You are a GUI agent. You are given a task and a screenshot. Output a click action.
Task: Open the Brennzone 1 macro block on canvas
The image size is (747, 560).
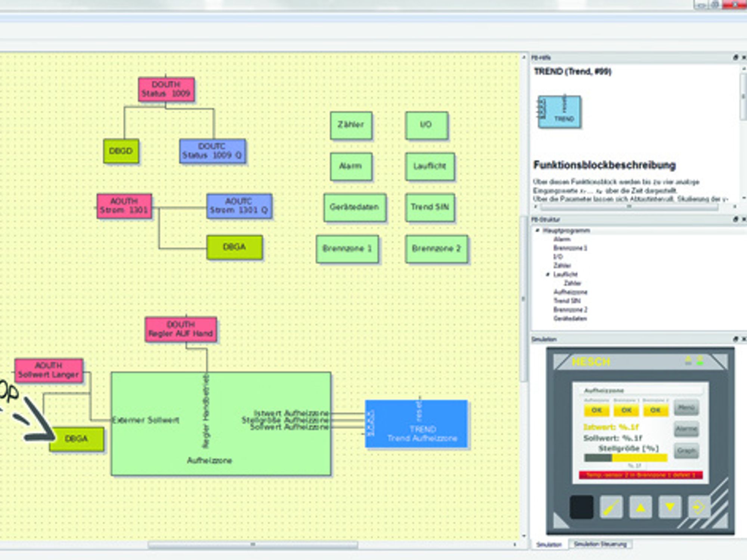[347, 249]
